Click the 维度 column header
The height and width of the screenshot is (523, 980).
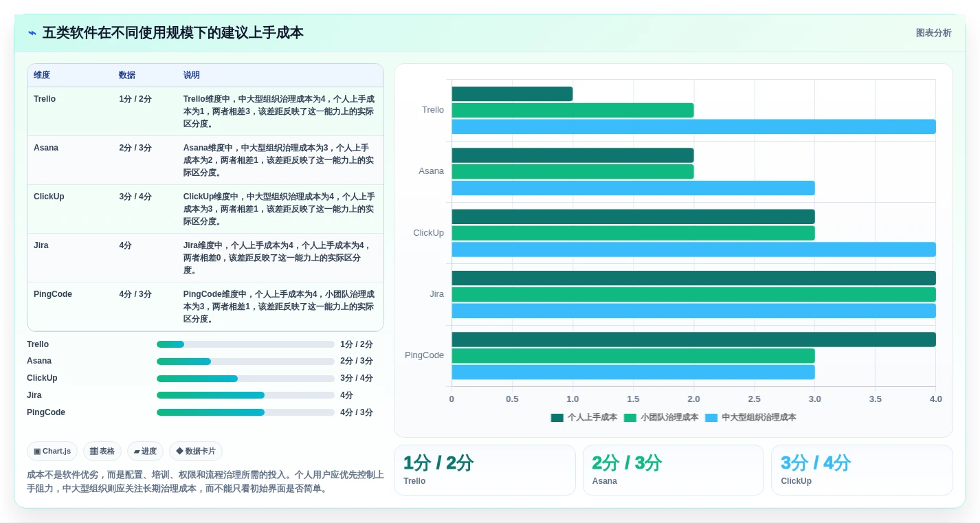(x=42, y=76)
